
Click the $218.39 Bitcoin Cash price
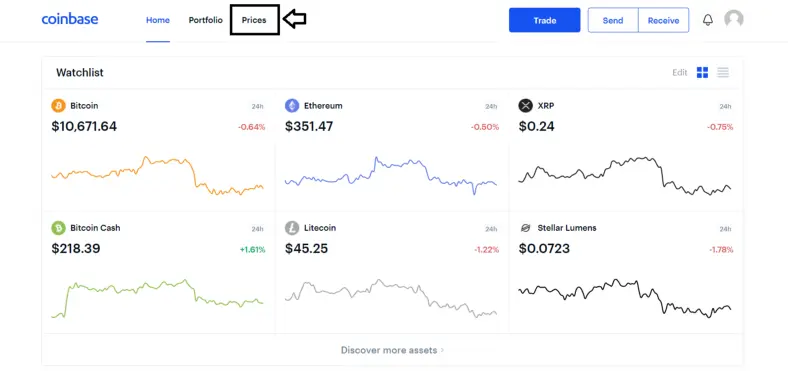[76, 248]
